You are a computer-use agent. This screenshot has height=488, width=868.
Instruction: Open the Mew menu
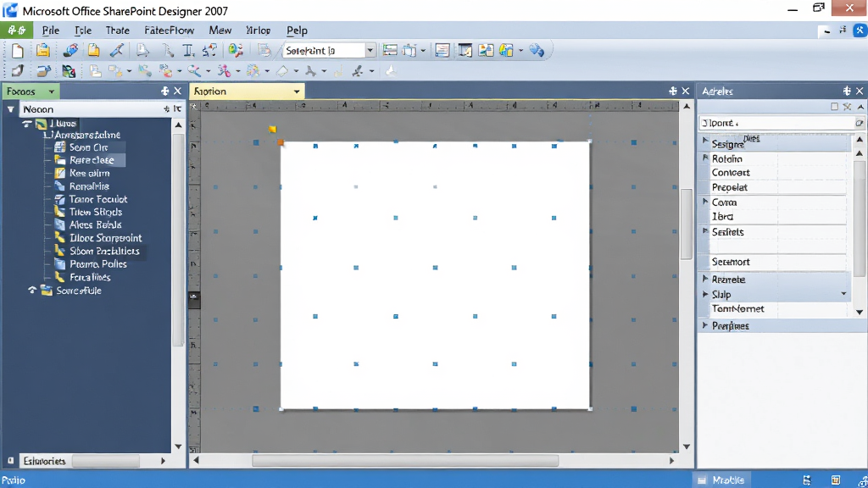220,30
